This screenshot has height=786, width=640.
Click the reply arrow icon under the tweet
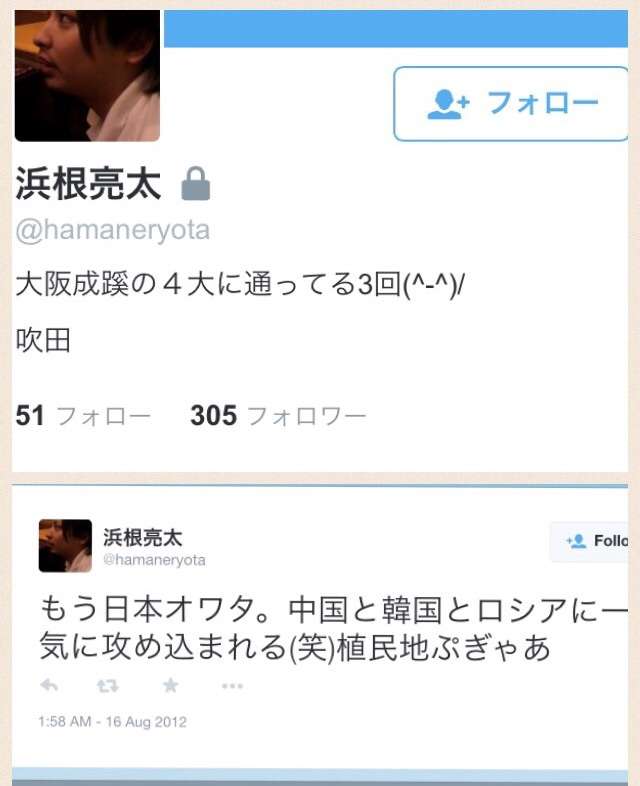(x=49, y=685)
